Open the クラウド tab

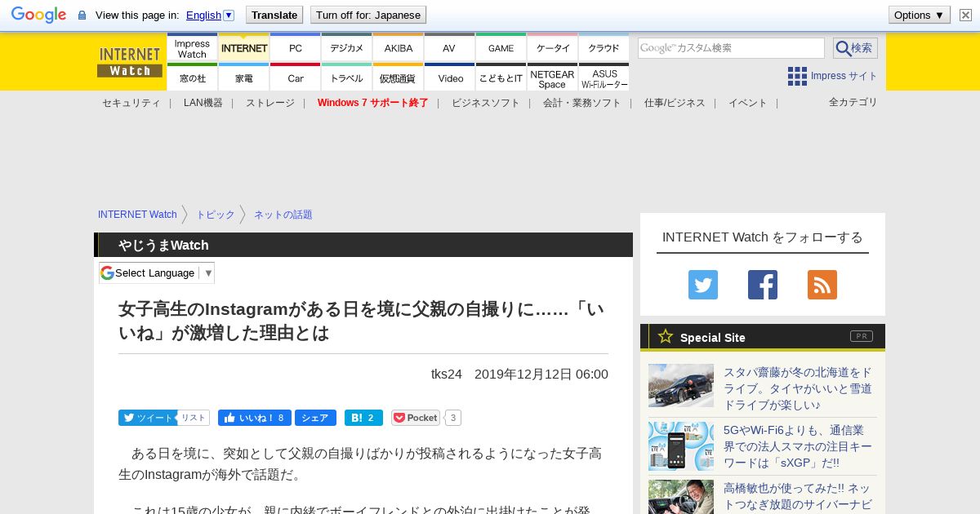pos(604,48)
